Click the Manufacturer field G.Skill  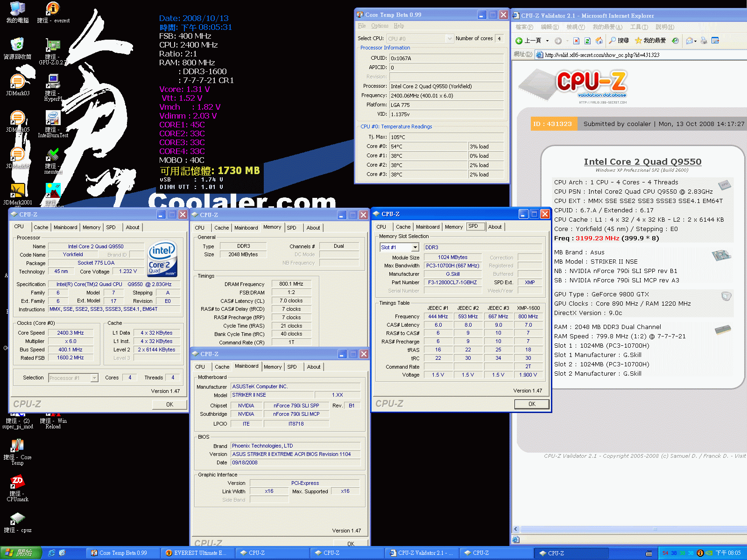click(x=452, y=274)
